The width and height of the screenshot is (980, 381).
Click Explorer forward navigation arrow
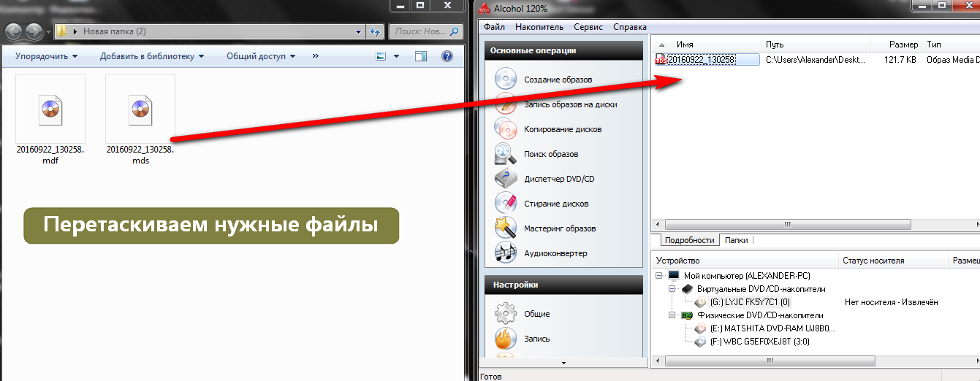[34, 32]
